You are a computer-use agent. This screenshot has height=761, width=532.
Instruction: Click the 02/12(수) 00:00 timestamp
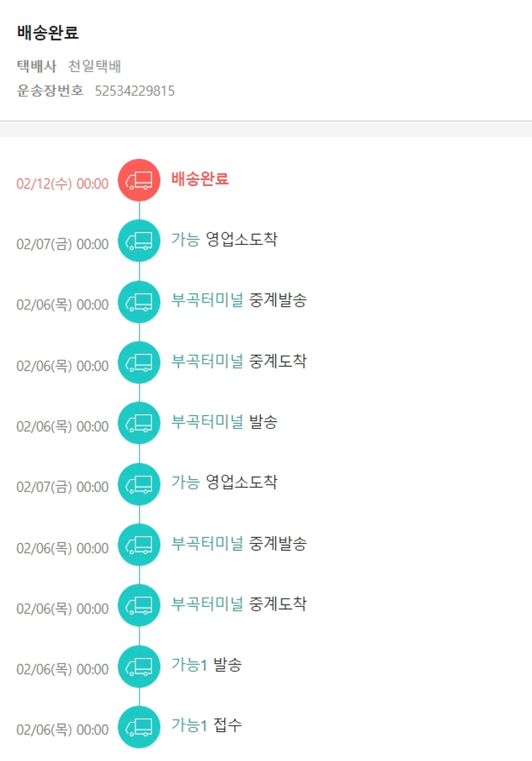tap(62, 184)
